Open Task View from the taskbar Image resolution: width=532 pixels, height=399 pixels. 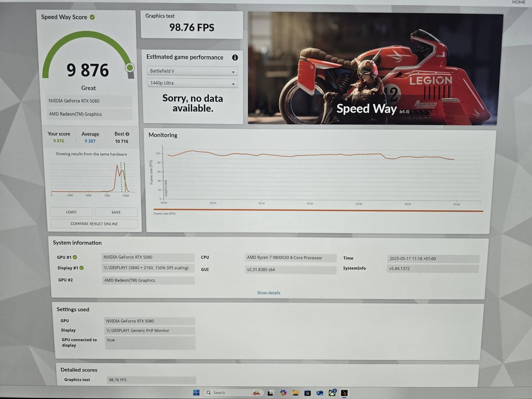(270, 393)
